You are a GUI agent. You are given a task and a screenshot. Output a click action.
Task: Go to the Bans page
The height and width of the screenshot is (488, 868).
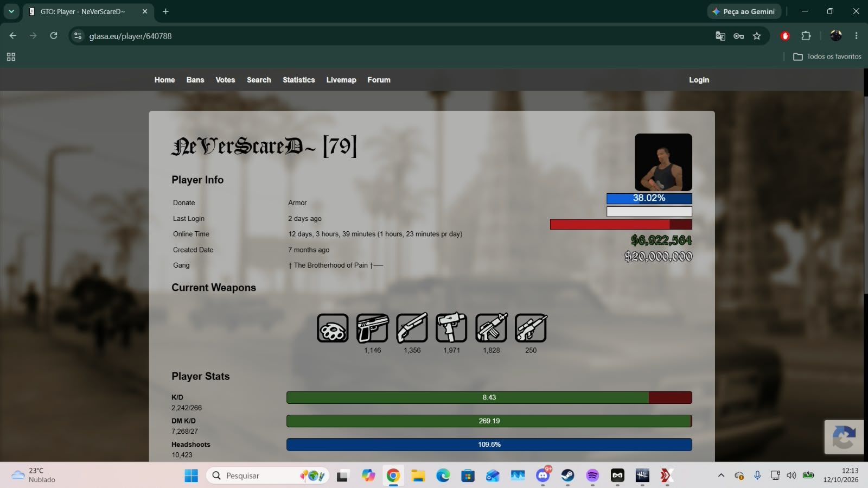click(x=195, y=80)
